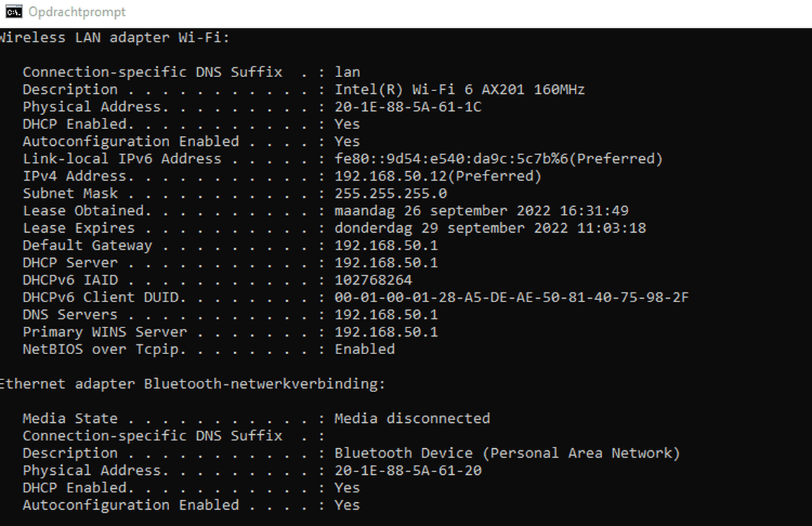Click the DHCPv6 Client DUID value
Viewport: 812px width, 526px height.
[x=512, y=297]
